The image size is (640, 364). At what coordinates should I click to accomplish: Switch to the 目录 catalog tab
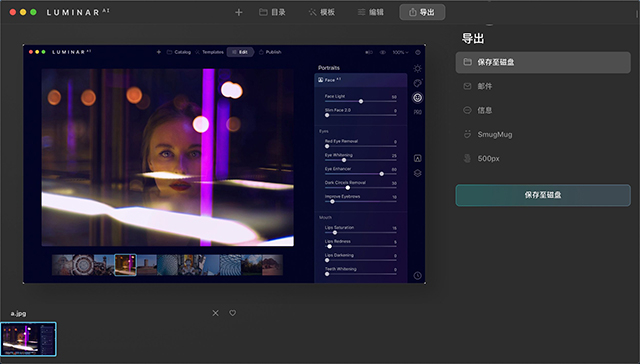pyautogui.click(x=272, y=12)
